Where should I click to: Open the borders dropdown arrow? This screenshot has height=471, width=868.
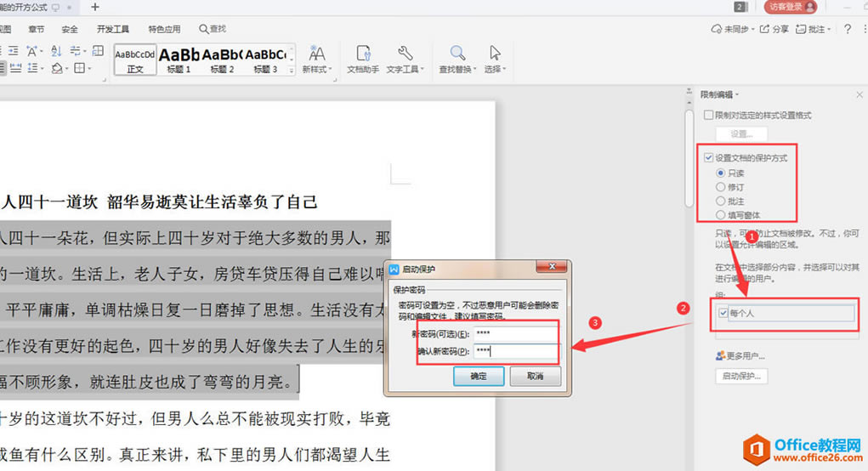pyautogui.click(x=89, y=69)
